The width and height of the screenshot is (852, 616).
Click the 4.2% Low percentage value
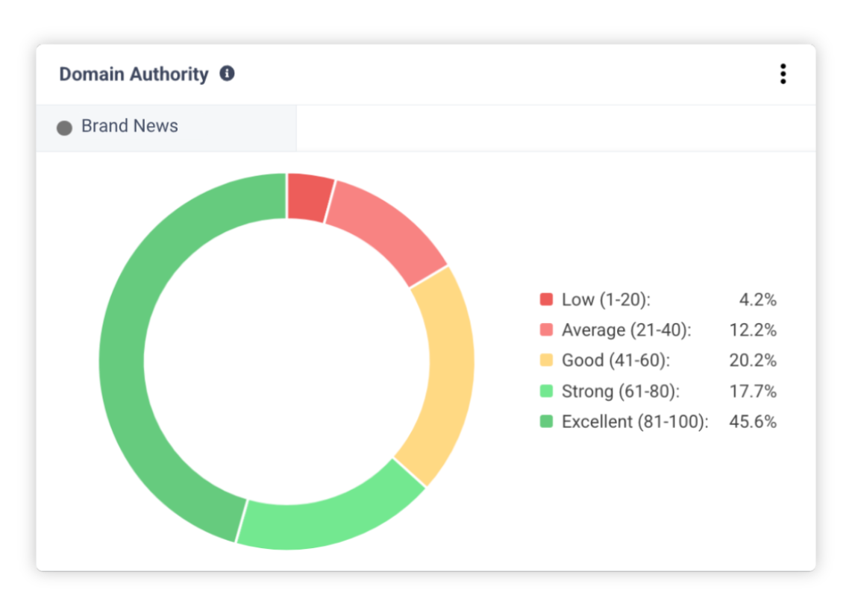(761, 299)
